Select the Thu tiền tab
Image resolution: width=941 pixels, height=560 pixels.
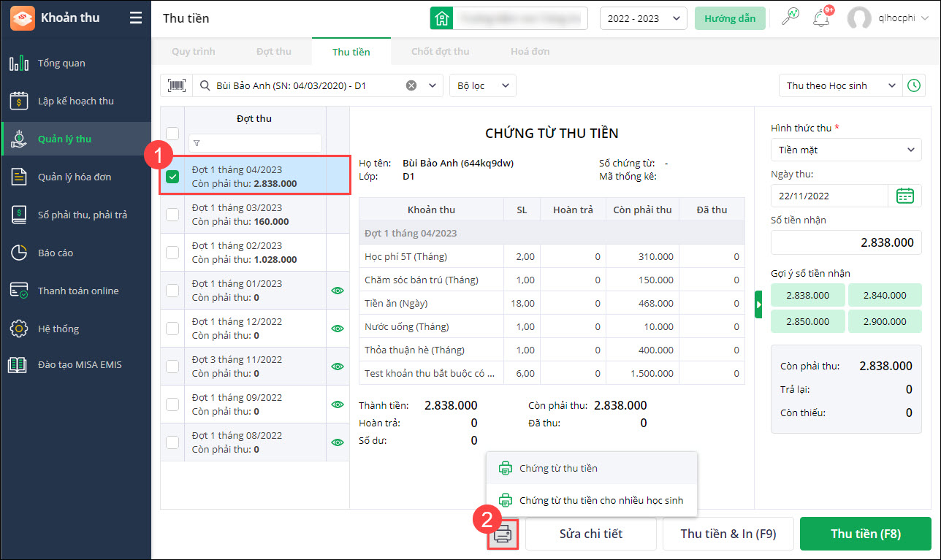coord(351,52)
